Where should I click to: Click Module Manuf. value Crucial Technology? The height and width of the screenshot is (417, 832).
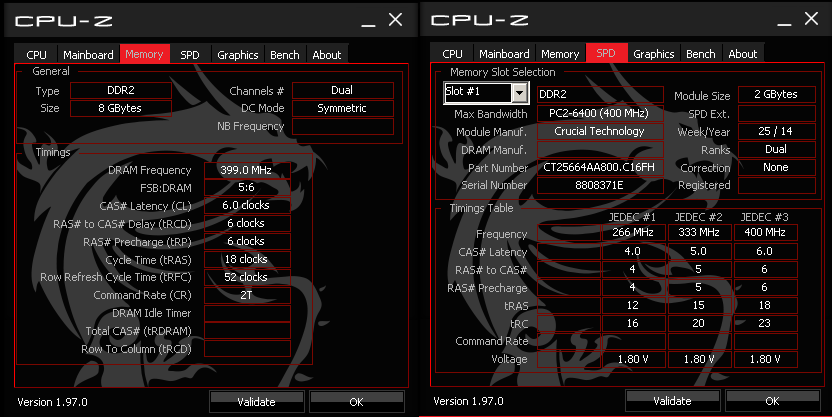point(600,131)
